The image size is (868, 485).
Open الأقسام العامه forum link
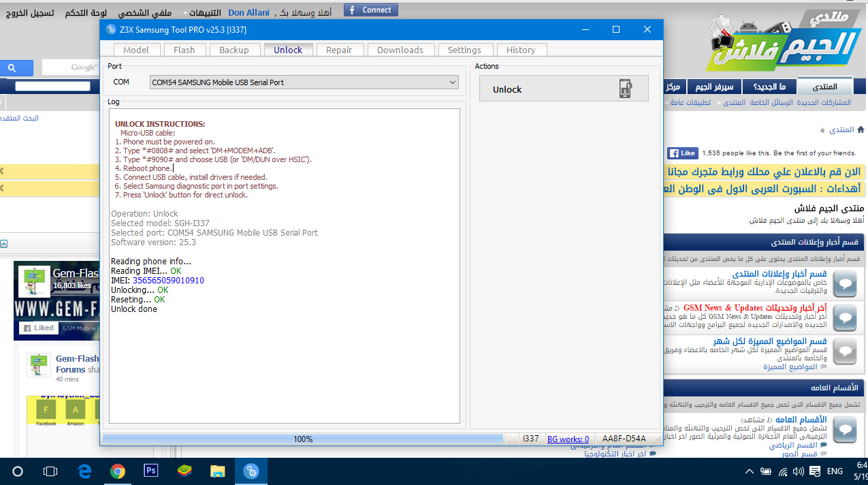pyautogui.click(x=801, y=420)
